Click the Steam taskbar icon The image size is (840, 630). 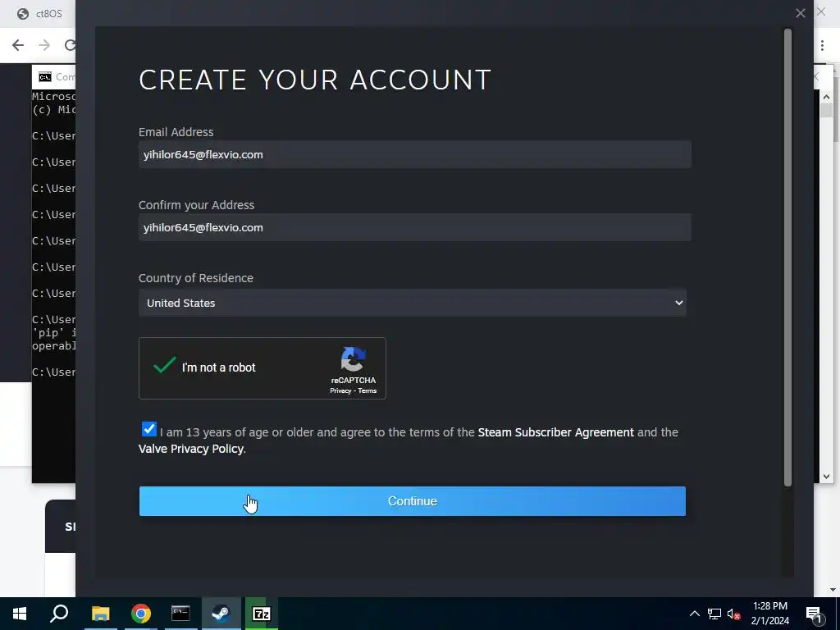pyautogui.click(x=221, y=614)
